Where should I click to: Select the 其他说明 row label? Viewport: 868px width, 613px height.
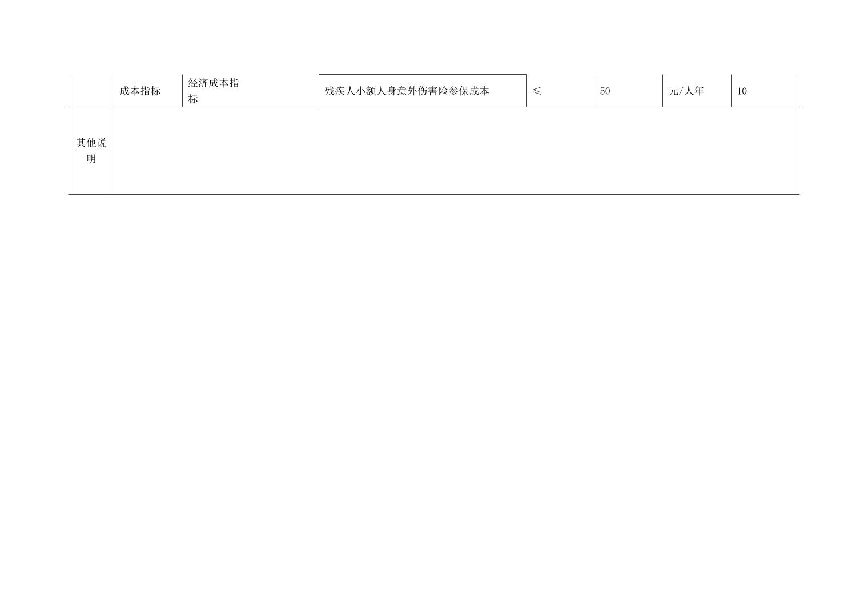pos(91,151)
